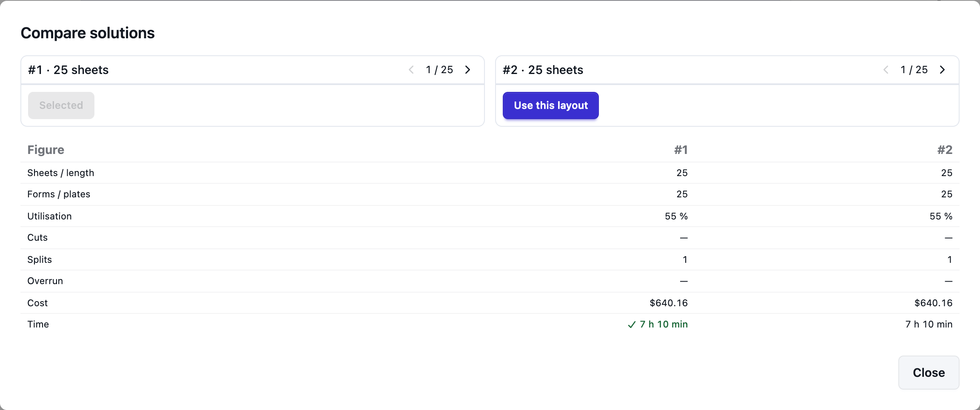Select the Forms / plates row label
Image resolution: width=980 pixels, height=410 pixels.
[x=59, y=194]
